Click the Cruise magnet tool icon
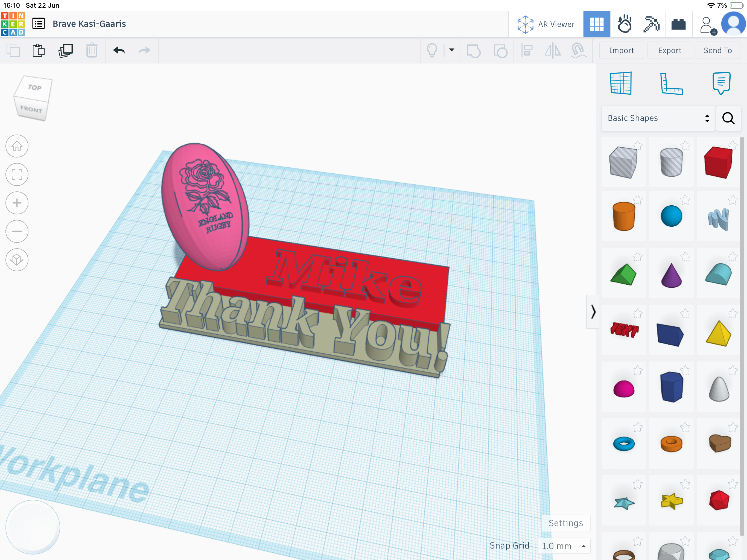The width and height of the screenshot is (747, 560). click(578, 51)
